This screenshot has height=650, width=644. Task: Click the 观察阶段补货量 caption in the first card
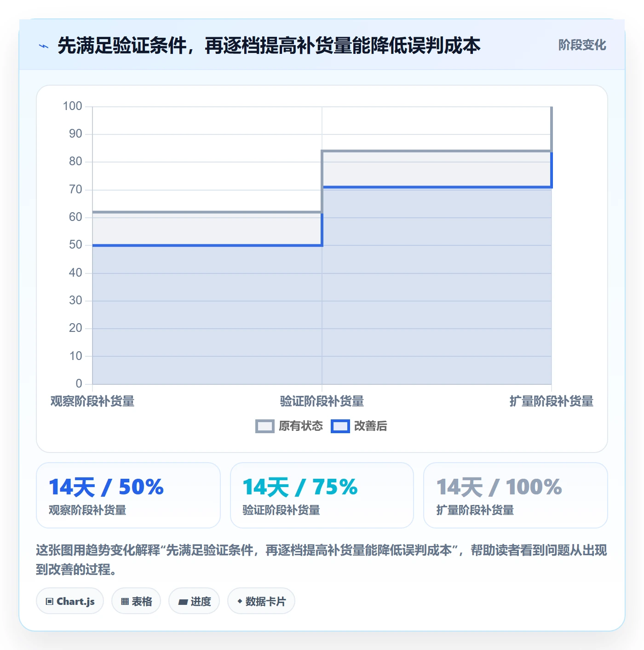[x=87, y=510]
